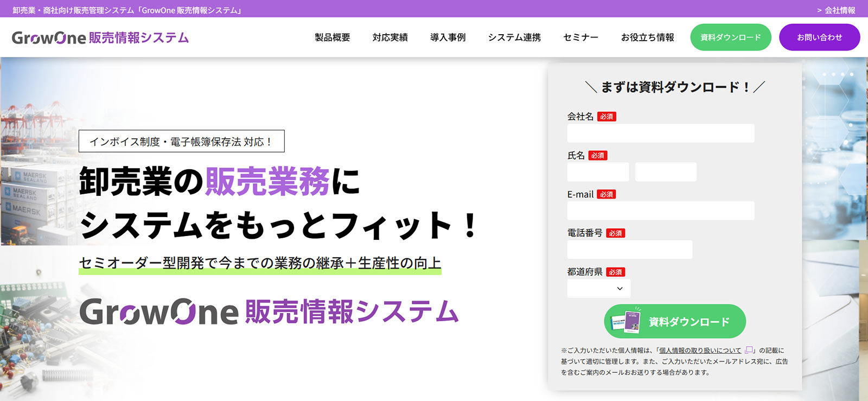Click the GrowOne 販売情報システム header logo
Viewport: 868px width, 401px height.
100,37
